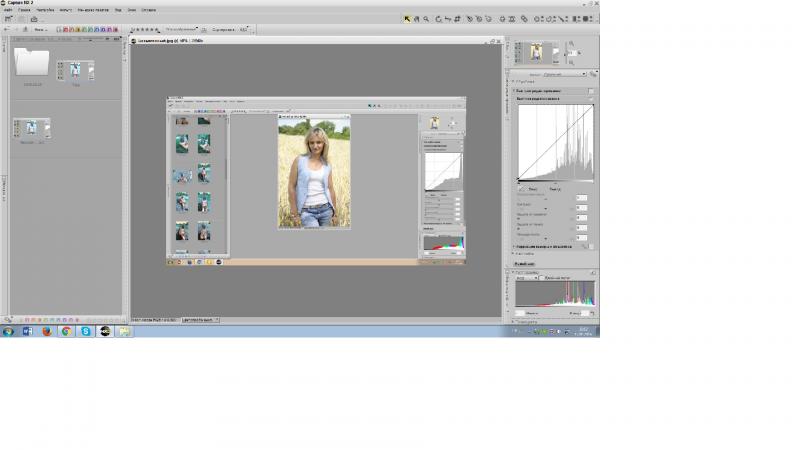Pick the White Control Point tool
This screenshot has width=800, height=450.
click(479, 19)
